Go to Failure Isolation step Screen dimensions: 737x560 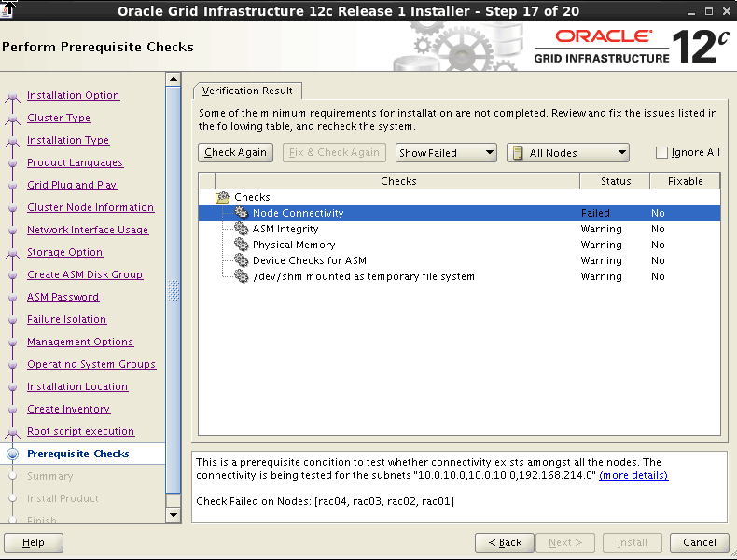[x=67, y=319]
